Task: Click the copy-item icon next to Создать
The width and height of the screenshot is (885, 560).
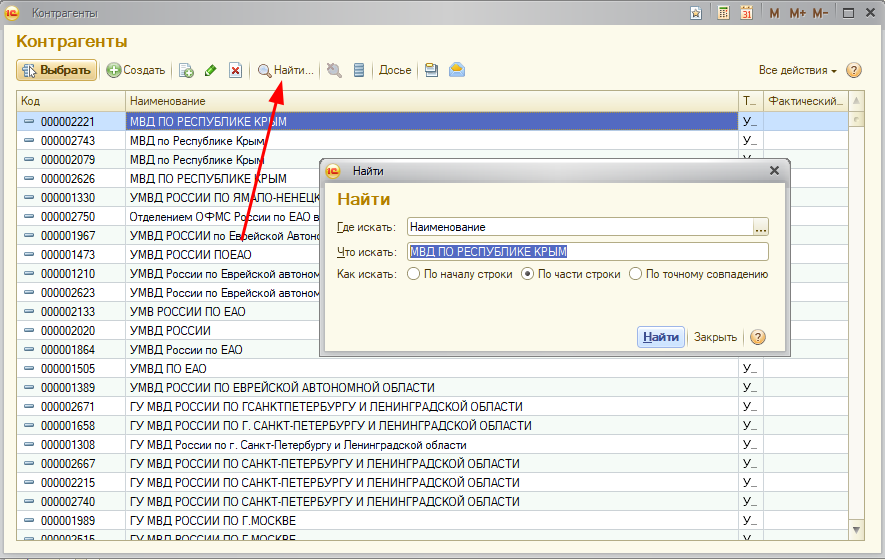Action: tap(186, 70)
